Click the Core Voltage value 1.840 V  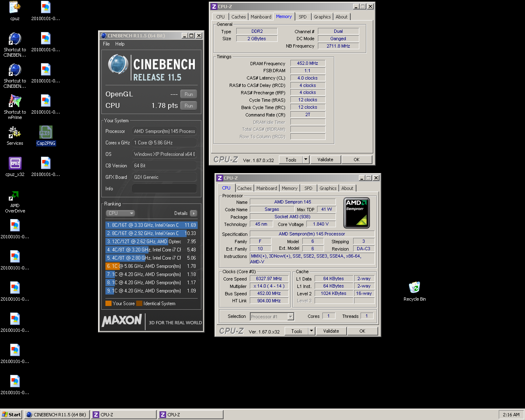pos(321,224)
